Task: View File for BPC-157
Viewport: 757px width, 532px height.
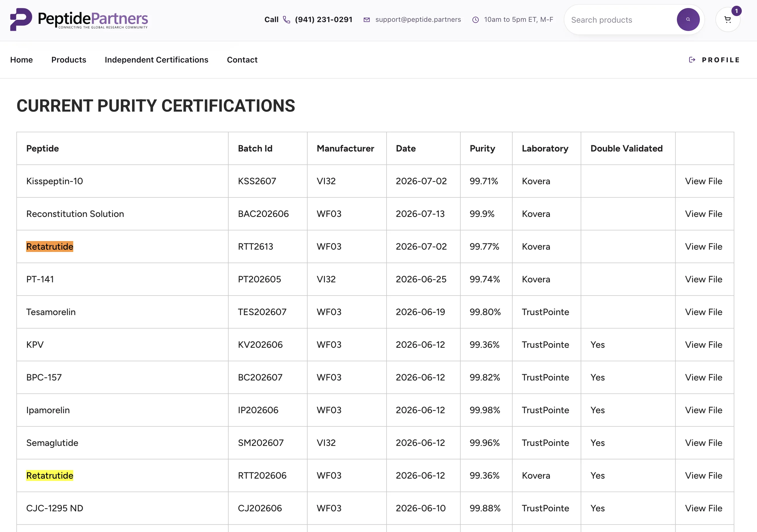Action: [x=703, y=377]
